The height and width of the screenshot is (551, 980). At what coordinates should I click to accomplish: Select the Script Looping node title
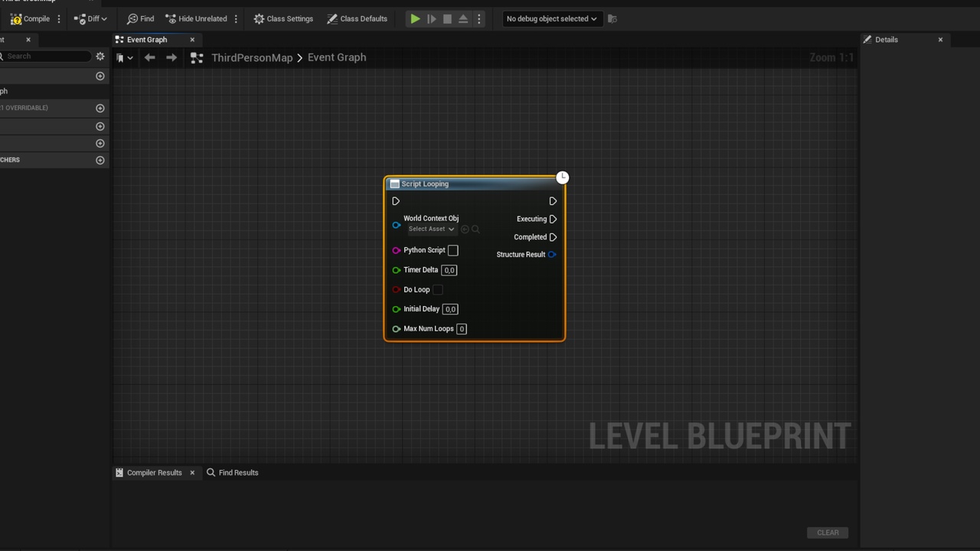pos(425,184)
